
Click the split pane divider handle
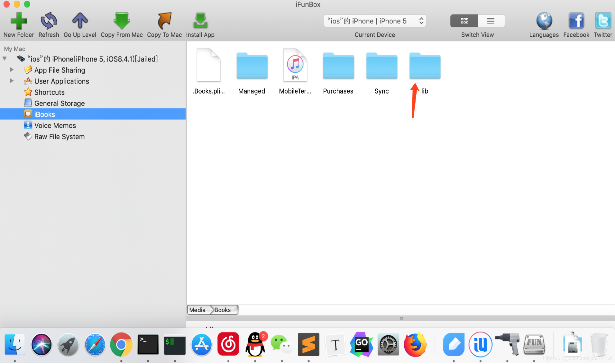tap(401, 318)
